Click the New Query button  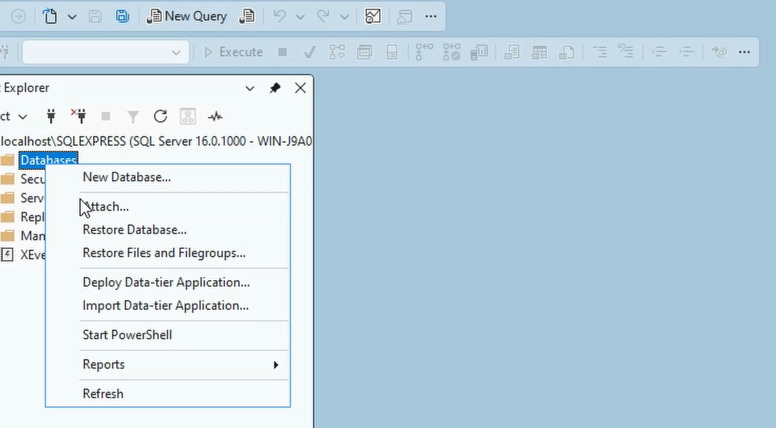coord(187,16)
